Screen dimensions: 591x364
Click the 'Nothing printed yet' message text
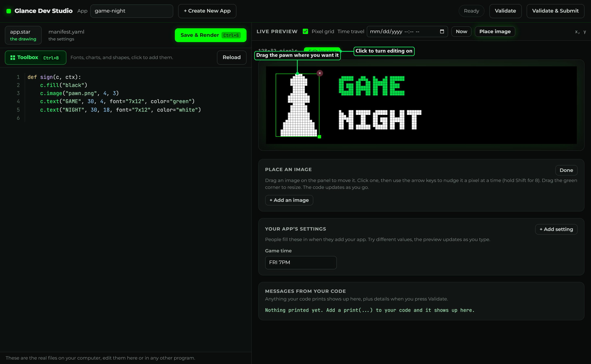370,310
